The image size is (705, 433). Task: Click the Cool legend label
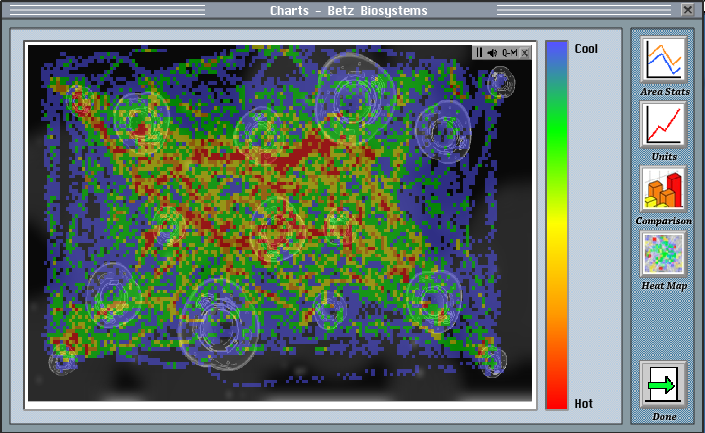586,48
